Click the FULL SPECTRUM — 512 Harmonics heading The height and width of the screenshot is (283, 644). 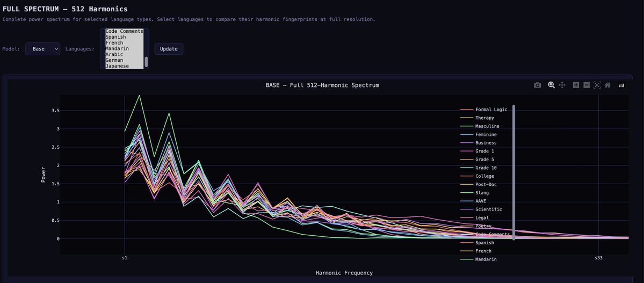click(65, 9)
